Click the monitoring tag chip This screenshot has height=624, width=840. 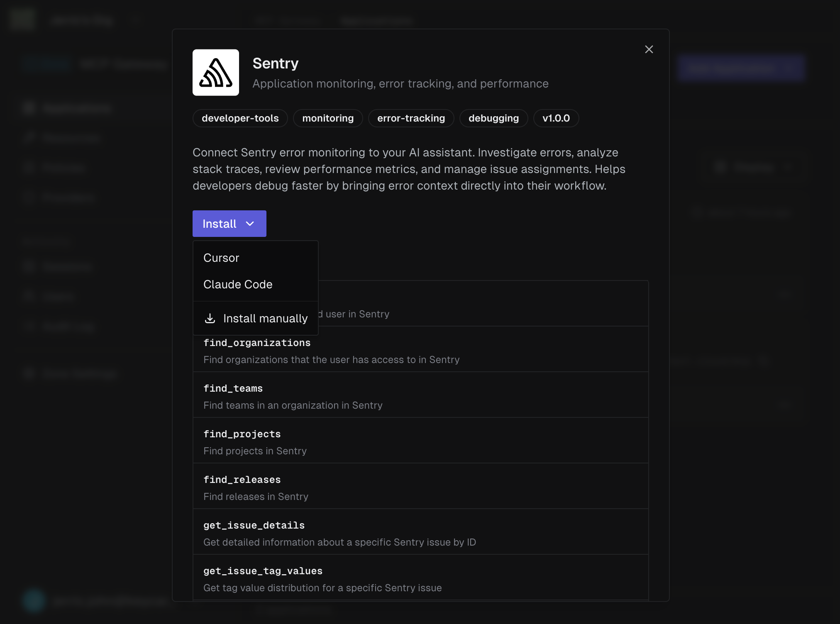327,118
